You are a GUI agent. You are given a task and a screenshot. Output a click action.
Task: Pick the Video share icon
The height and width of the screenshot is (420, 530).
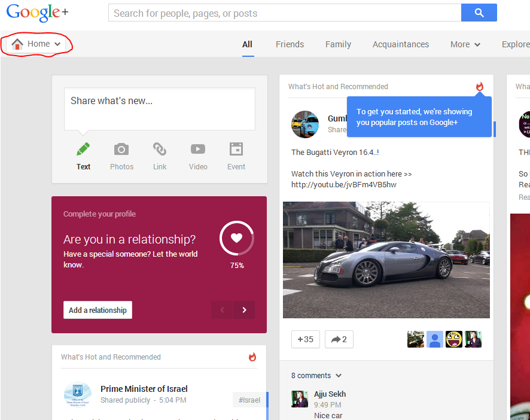coord(198,150)
